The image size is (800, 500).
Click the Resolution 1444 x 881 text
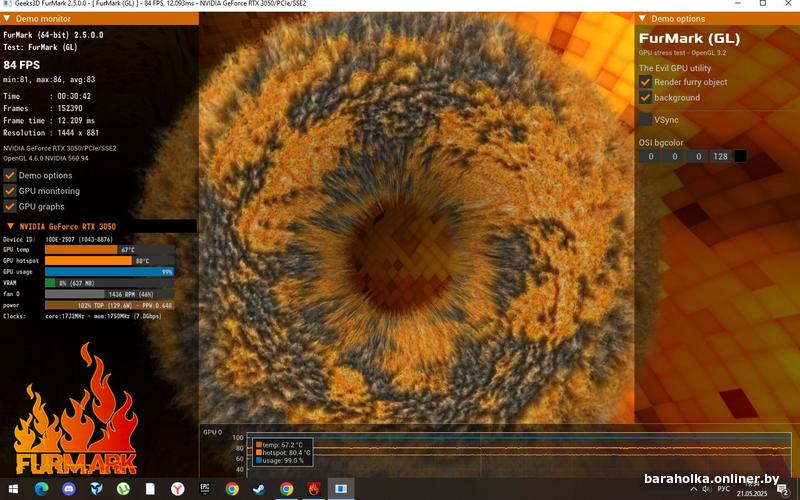click(x=51, y=133)
